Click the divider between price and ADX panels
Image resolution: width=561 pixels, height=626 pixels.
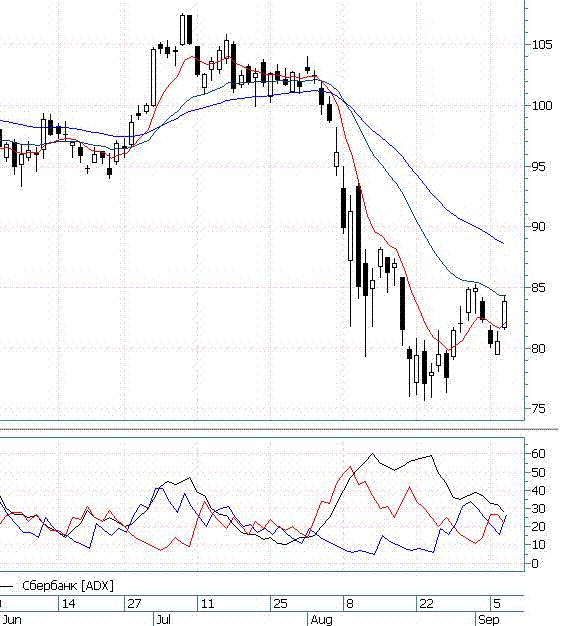tap(280, 430)
